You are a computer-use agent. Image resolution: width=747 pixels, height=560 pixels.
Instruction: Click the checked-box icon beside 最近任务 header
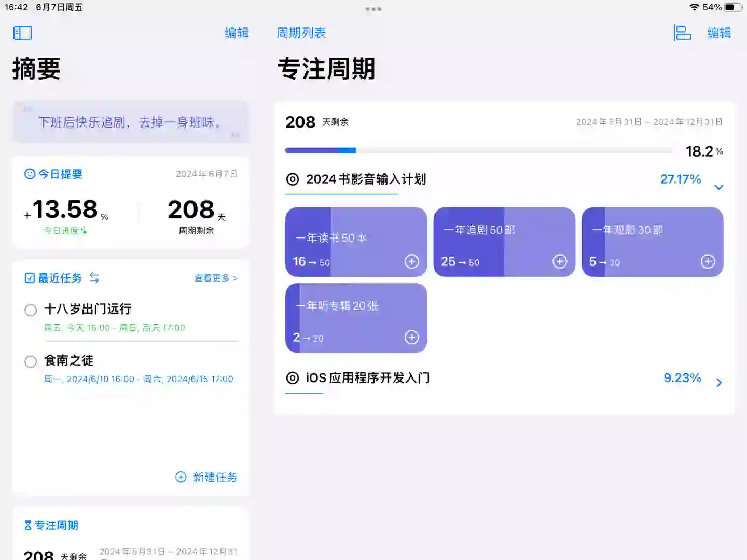[x=30, y=278]
